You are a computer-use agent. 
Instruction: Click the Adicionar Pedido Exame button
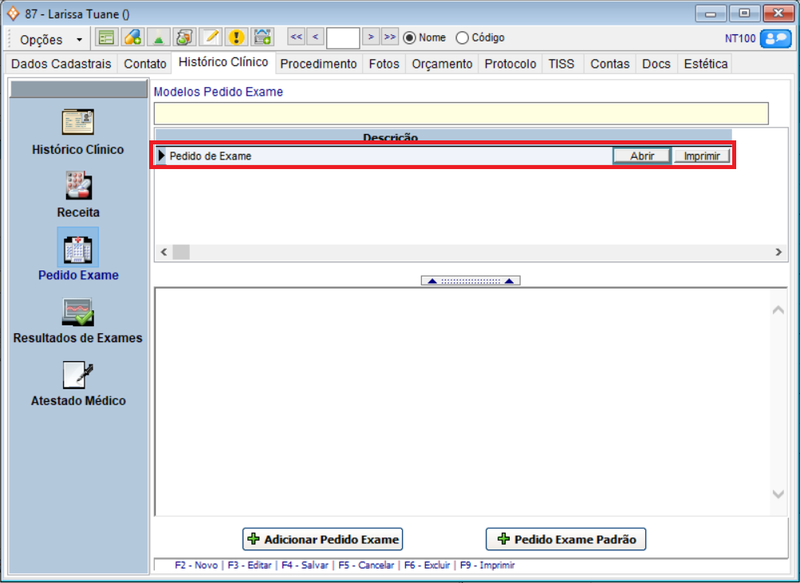[x=322, y=539]
